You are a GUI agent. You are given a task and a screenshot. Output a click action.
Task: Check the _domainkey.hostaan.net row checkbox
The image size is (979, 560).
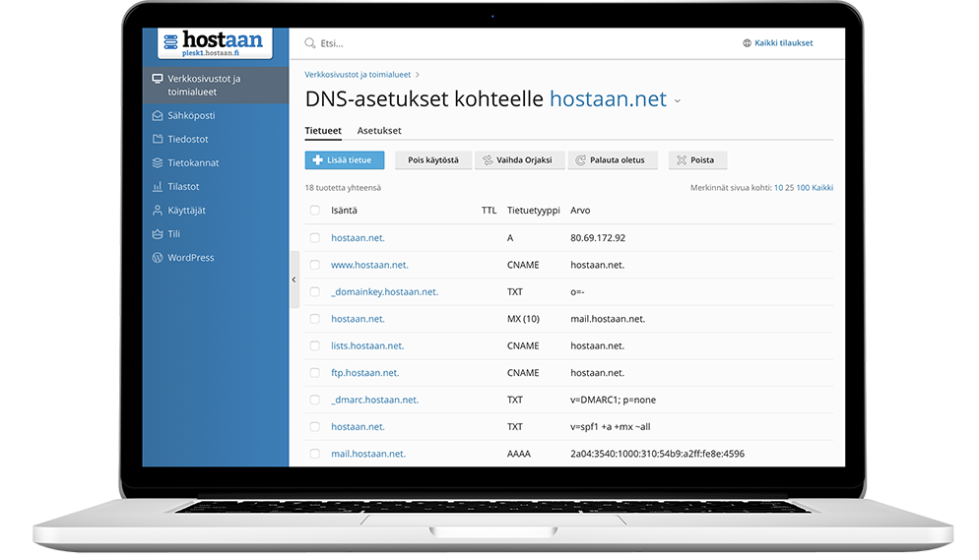point(315,291)
